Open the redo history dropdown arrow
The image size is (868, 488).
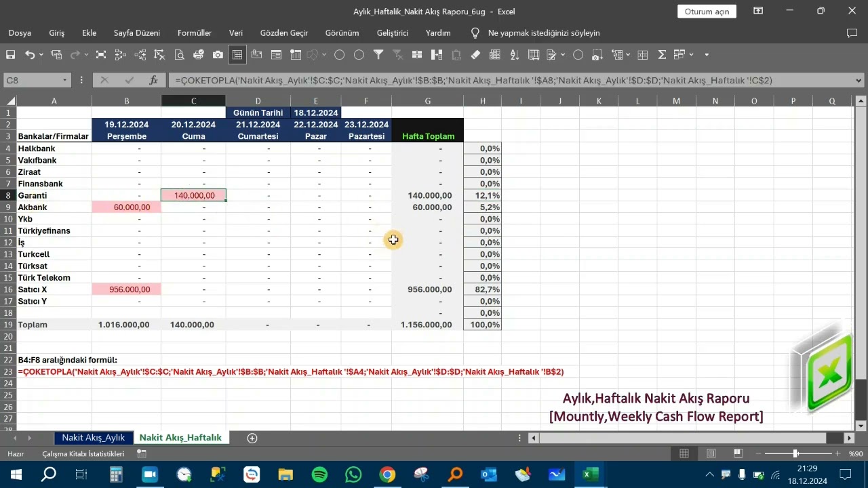[87, 55]
